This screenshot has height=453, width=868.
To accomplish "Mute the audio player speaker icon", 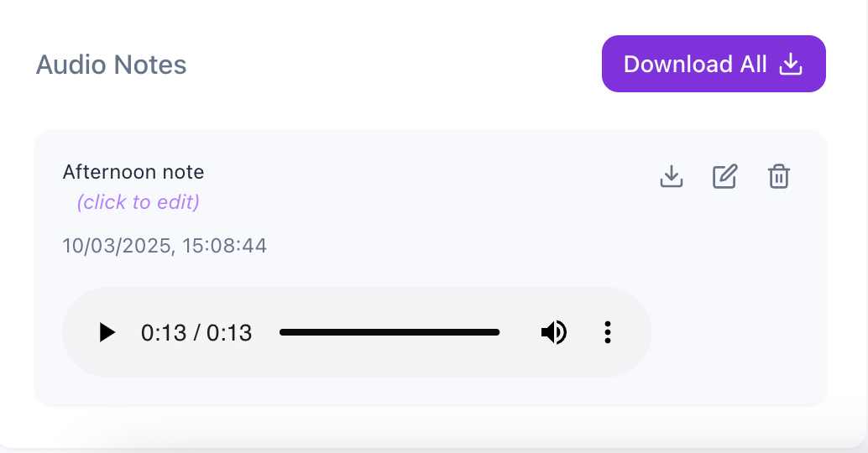I will [553, 332].
